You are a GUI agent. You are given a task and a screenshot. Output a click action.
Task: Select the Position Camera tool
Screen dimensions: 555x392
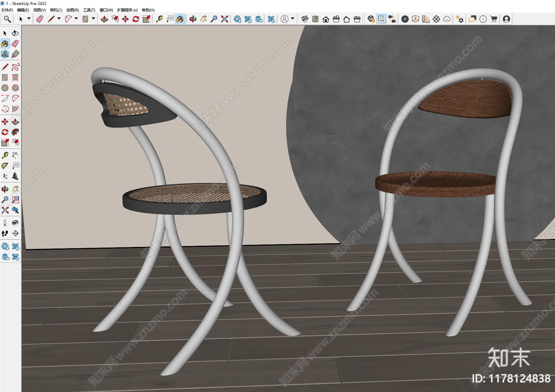point(5,223)
